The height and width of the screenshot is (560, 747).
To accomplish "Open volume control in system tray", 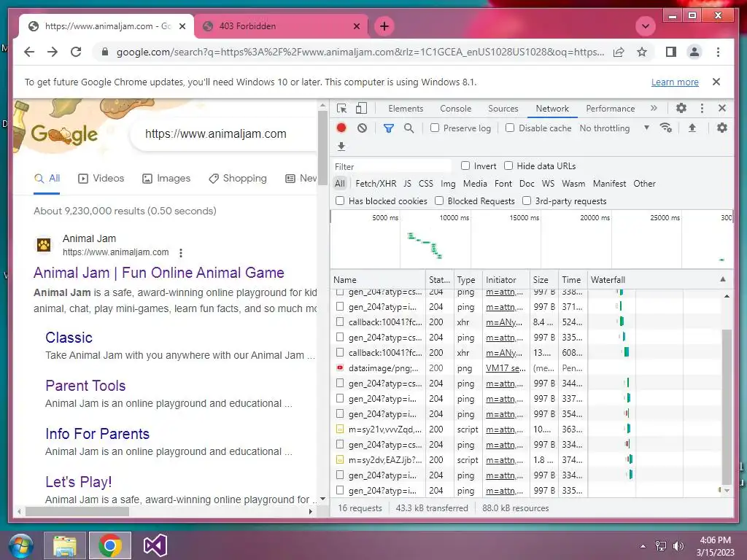I will point(678,546).
